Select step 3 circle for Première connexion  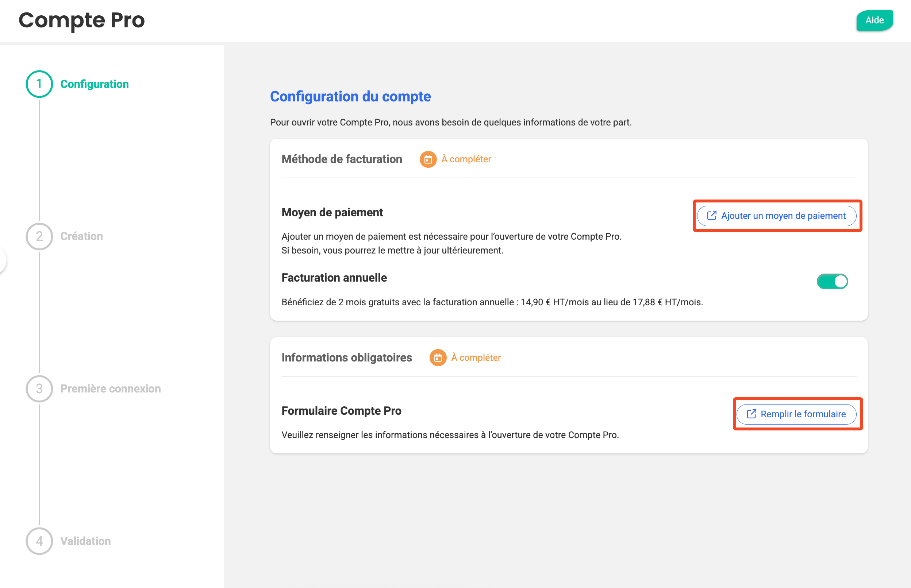pos(39,389)
